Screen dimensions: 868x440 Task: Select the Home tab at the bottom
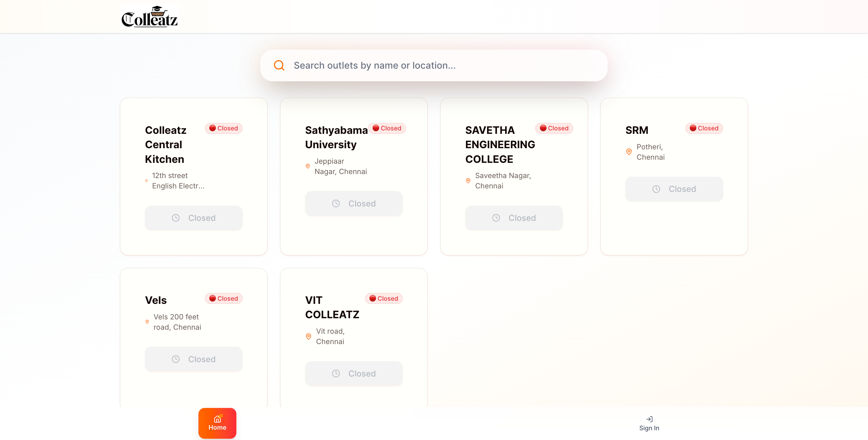click(x=217, y=423)
